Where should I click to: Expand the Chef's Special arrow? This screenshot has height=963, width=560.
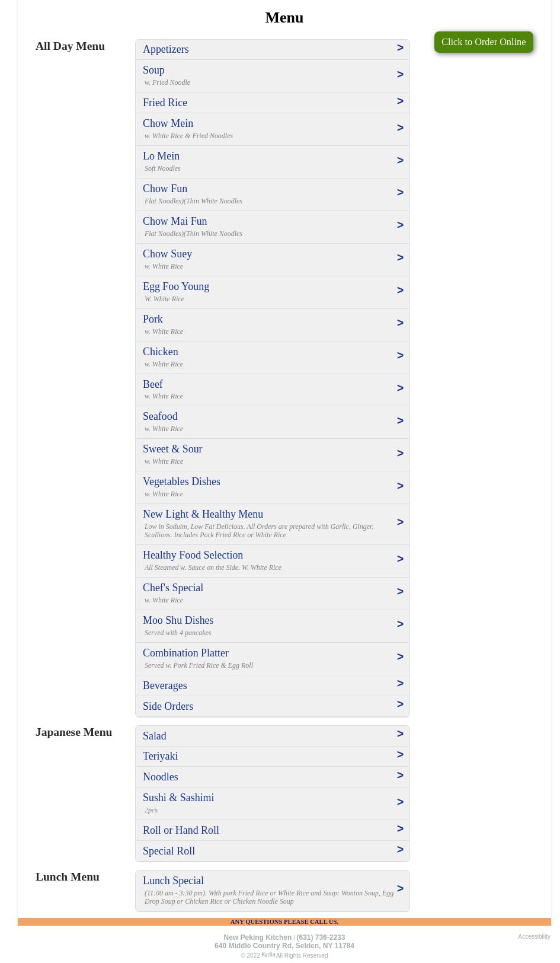click(x=400, y=592)
